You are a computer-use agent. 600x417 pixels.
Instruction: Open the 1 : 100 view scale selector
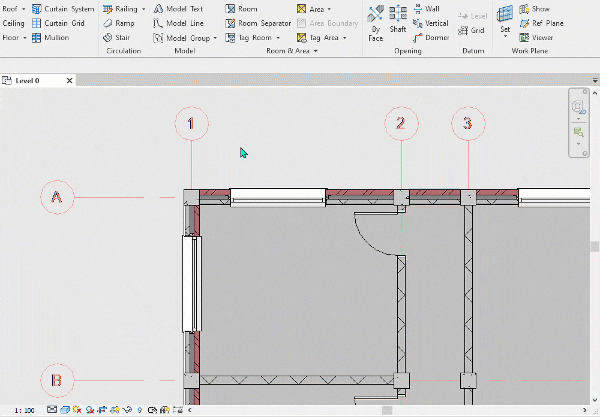coord(24,410)
